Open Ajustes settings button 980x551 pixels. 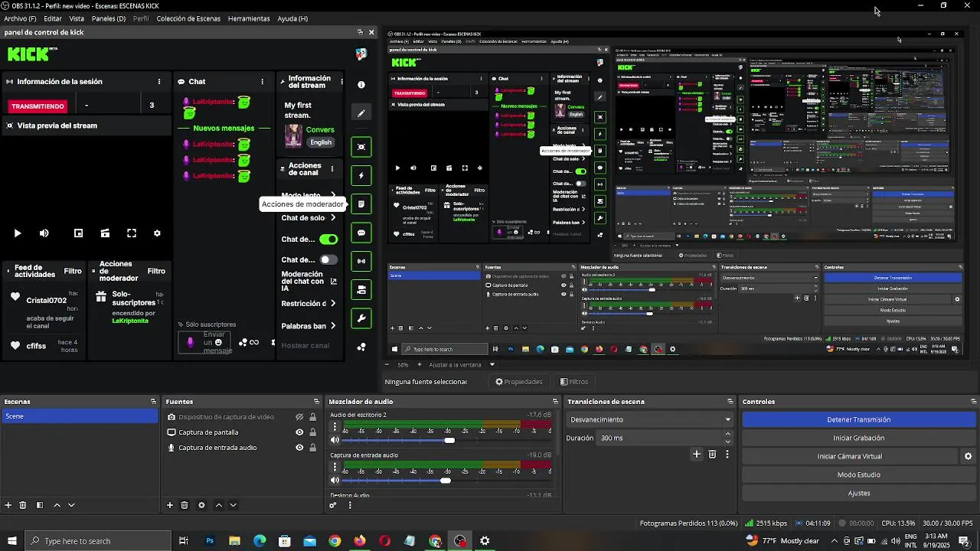coord(859,493)
